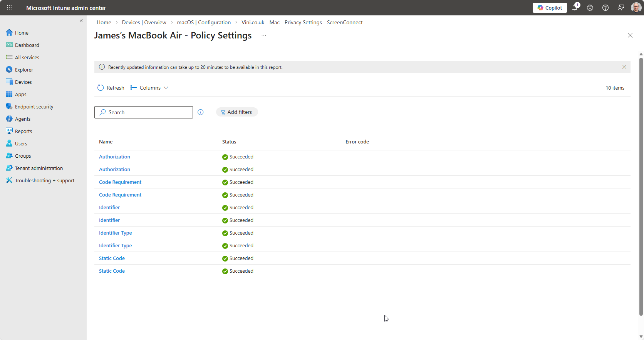Viewport: 644px width, 340px height.
Task: Open the feedback icon in header
Action: [621, 8]
